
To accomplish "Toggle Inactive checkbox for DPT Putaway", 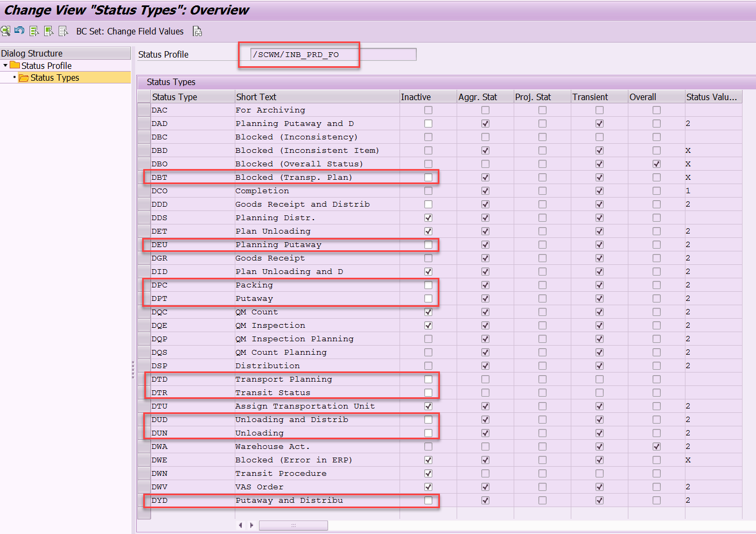I will (x=428, y=298).
